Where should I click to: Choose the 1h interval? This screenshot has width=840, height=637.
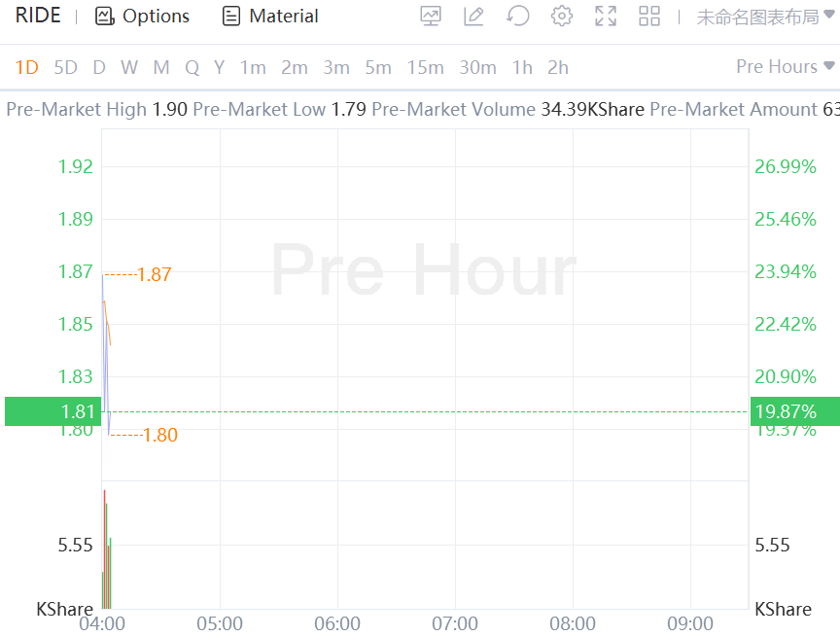522,67
